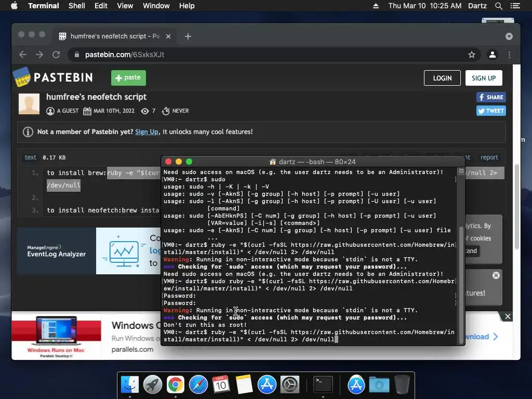The height and width of the screenshot is (399, 532).
Task: Click the dartz bash terminal title bar
Action: [x=312, y=162]
